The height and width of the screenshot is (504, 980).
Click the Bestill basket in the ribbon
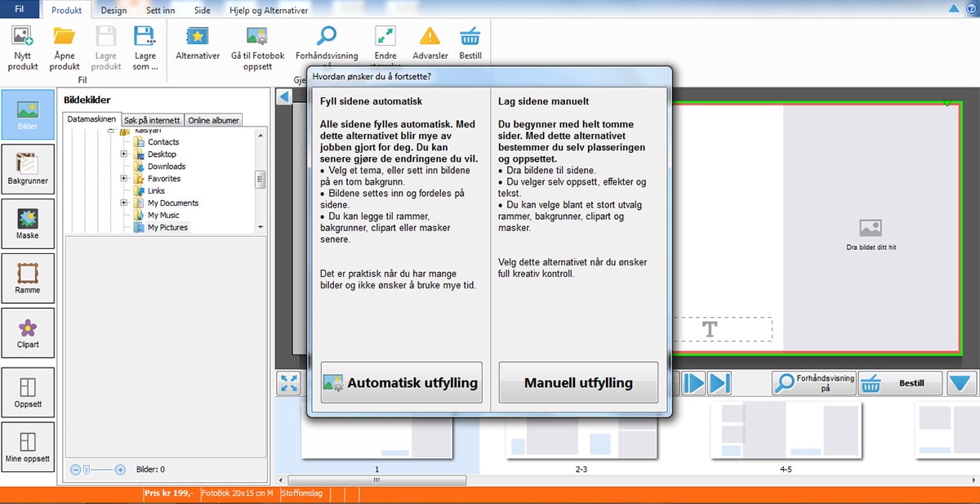coord(470,36)
